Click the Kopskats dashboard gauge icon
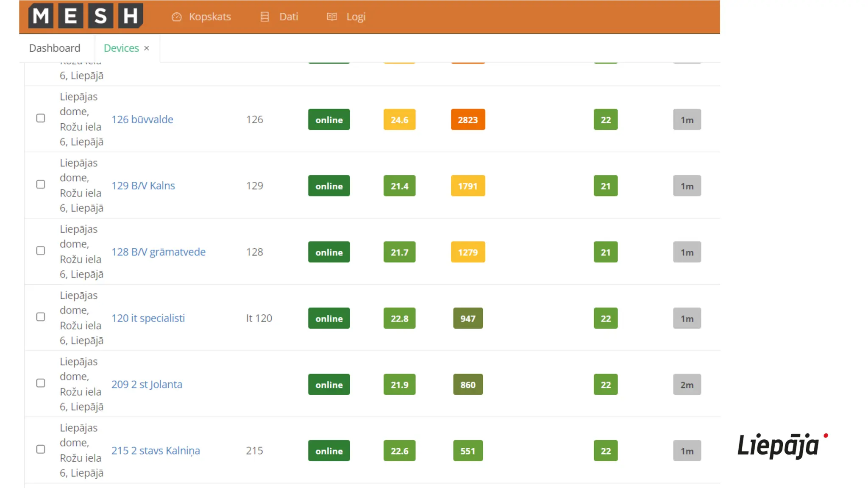This screenshot has height=488, width=868. 176,17
